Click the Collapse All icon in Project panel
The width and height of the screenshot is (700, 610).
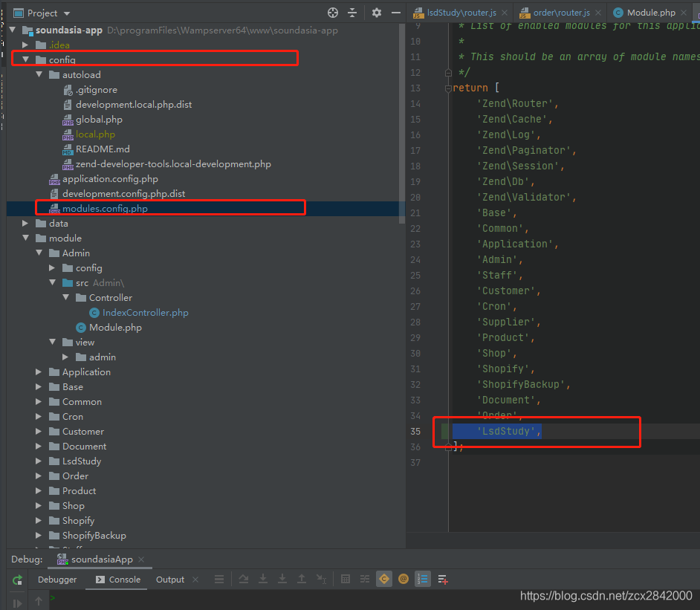coord(352,13)
